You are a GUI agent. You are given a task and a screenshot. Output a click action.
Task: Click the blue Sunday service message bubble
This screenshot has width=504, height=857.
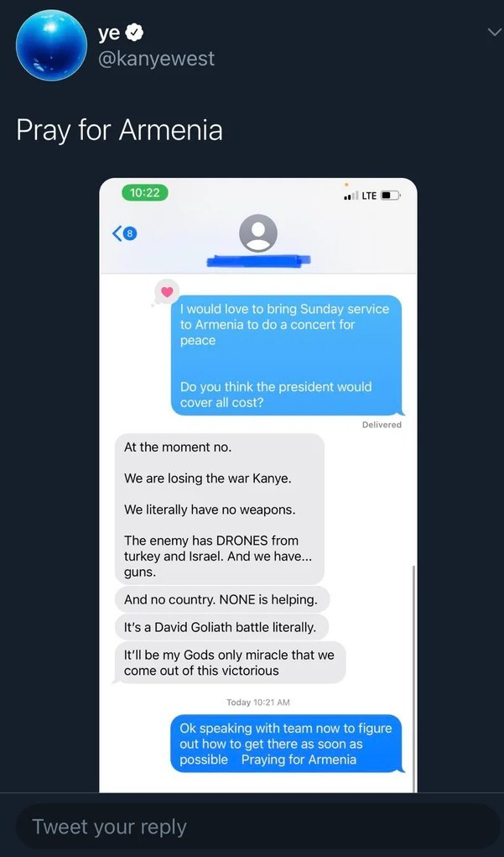(286, 355)
